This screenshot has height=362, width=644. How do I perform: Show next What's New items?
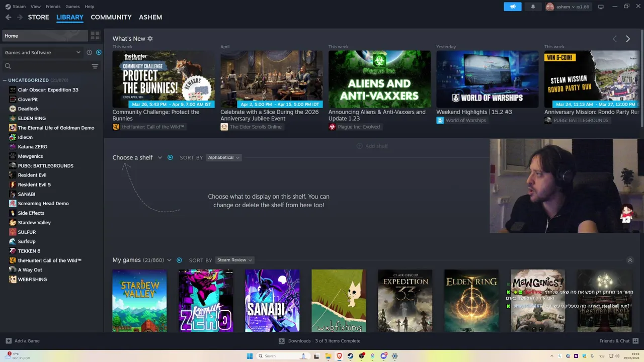point(627,39)
